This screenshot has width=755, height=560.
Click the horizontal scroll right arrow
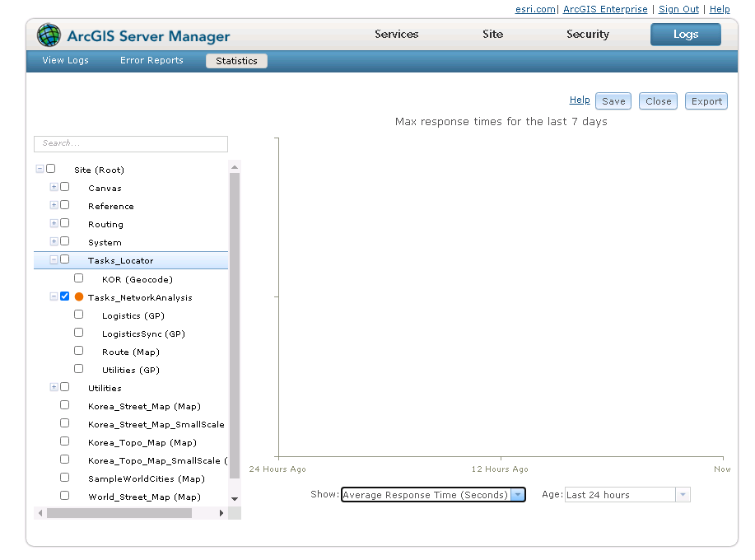pos(221,513)
